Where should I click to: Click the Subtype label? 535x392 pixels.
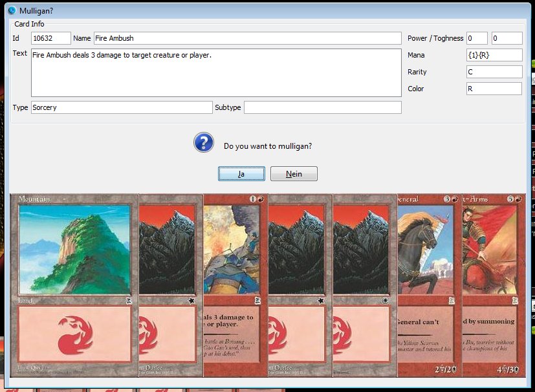[228, 107]
